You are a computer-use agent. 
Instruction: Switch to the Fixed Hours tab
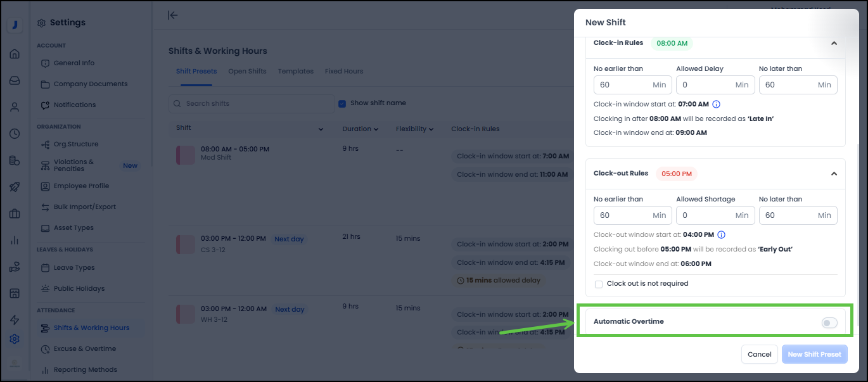[x=343, y=71]
